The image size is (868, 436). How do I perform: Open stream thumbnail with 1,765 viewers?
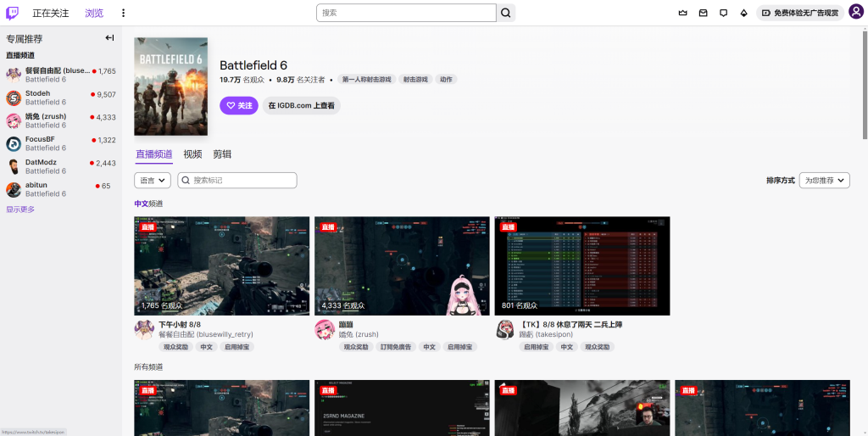[222, 266]
